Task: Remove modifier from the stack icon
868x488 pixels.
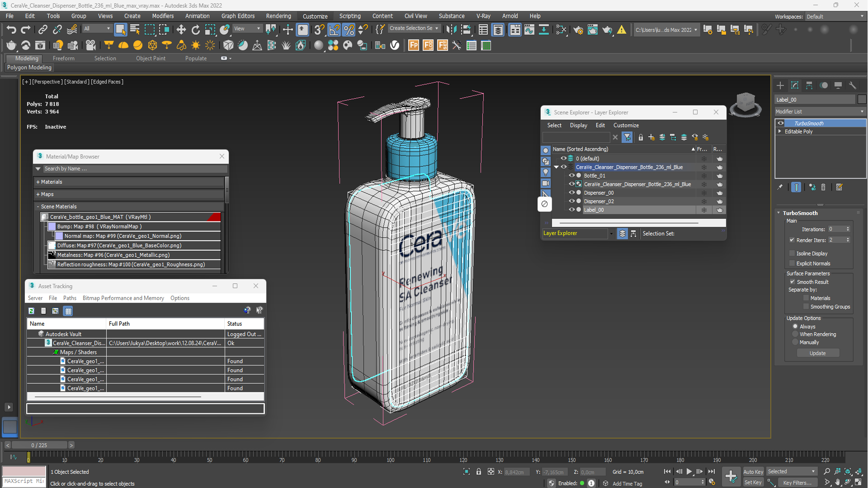Action: pos(823,187)
